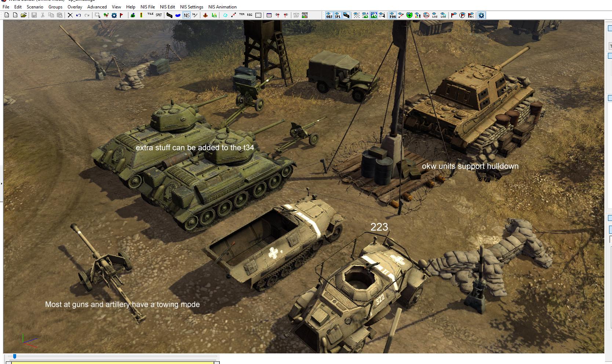Click the MEM DMP memory dump icon
The height and width of the screenshot is (364, 612).
[x=296, y=15]
